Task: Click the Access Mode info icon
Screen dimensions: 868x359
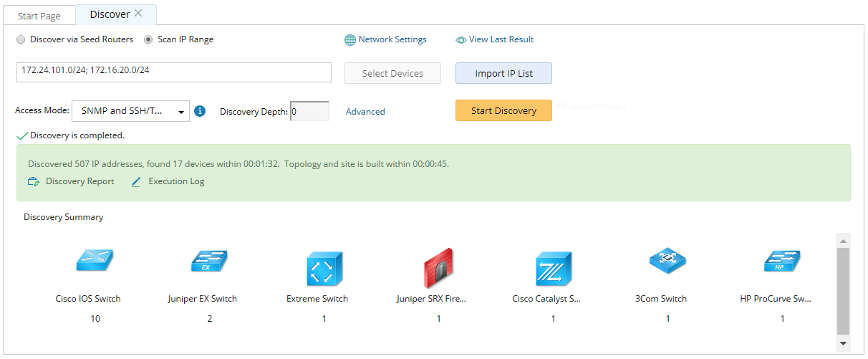Action: point(200,111)
